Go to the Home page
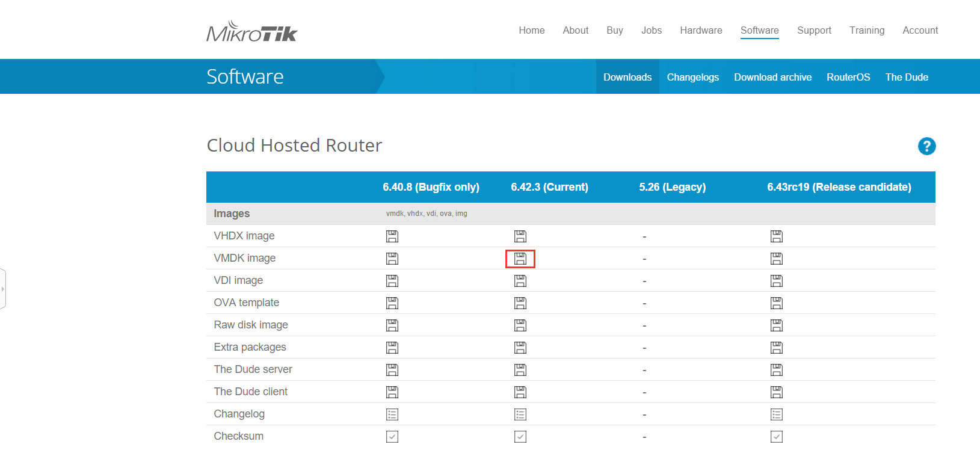 click(532, 30)
